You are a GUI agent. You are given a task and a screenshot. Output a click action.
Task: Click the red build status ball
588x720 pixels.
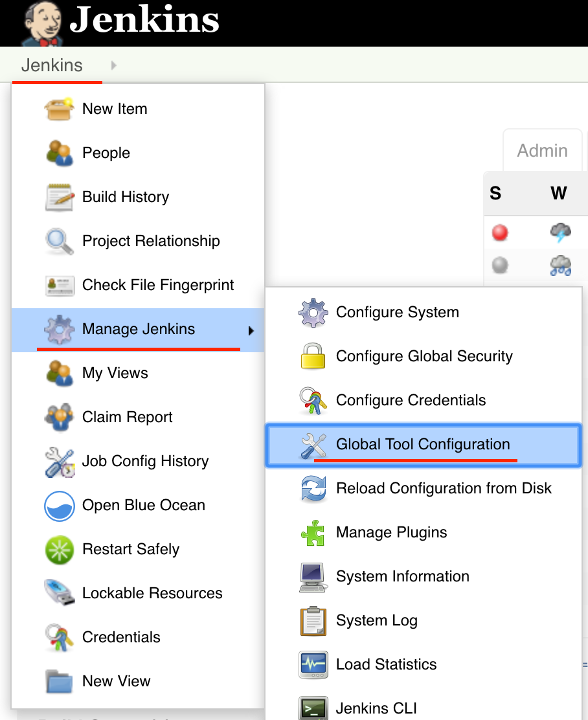pos(499,232)
